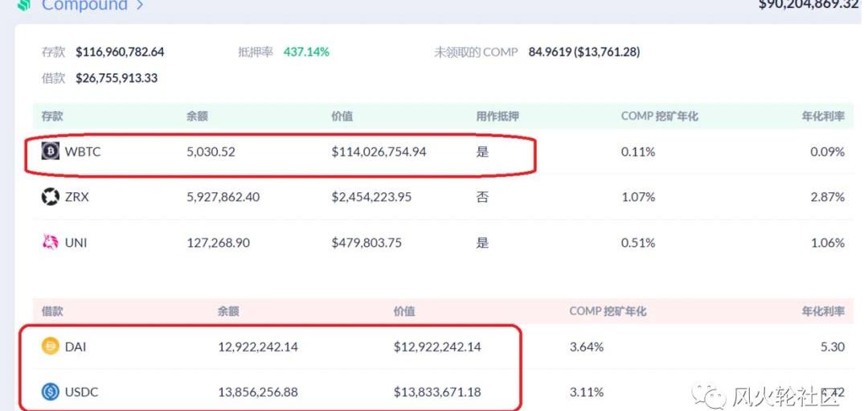
Task: Click DAI balance 12,922,242.14
Action: click(258, 347)
